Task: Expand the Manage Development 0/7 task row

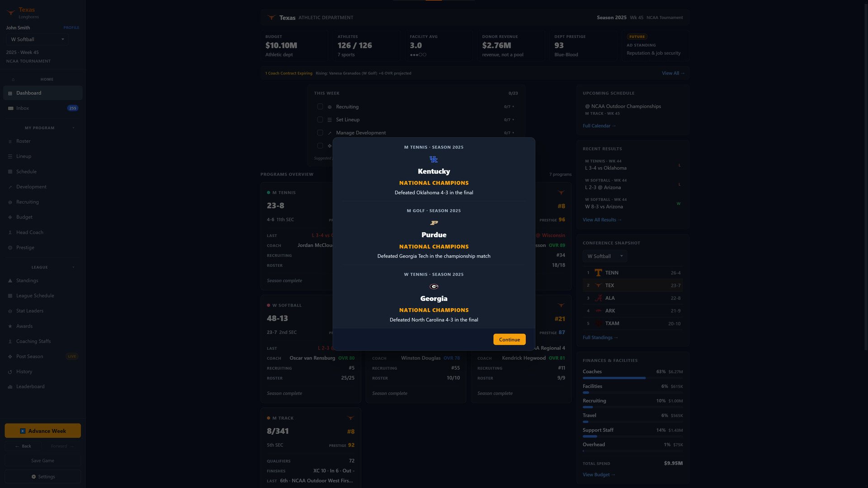Action: (509, 133)
